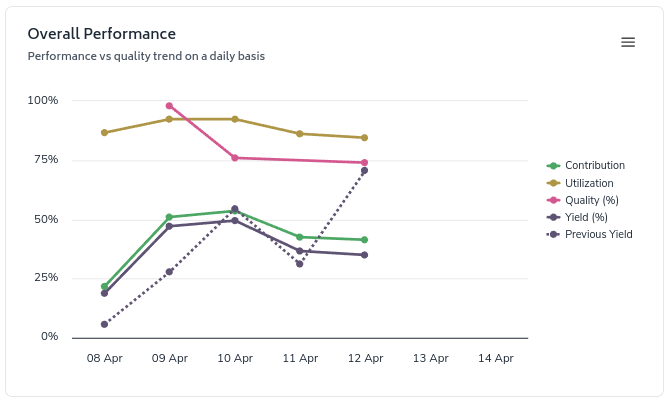Image resolution: width=670 pixels, height=402 pixels.
Task: Click the Previous Yield point on 12 Apr
Action: (x=365, y=171)
